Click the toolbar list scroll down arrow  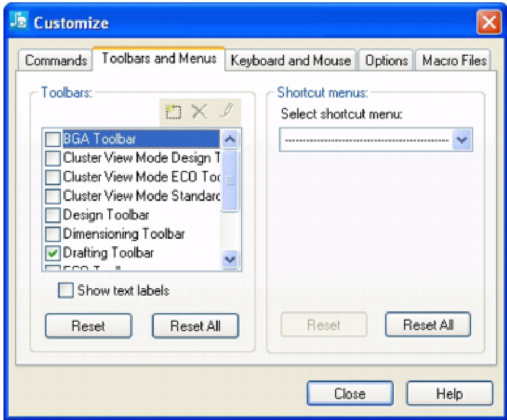(x=231, y=260)
